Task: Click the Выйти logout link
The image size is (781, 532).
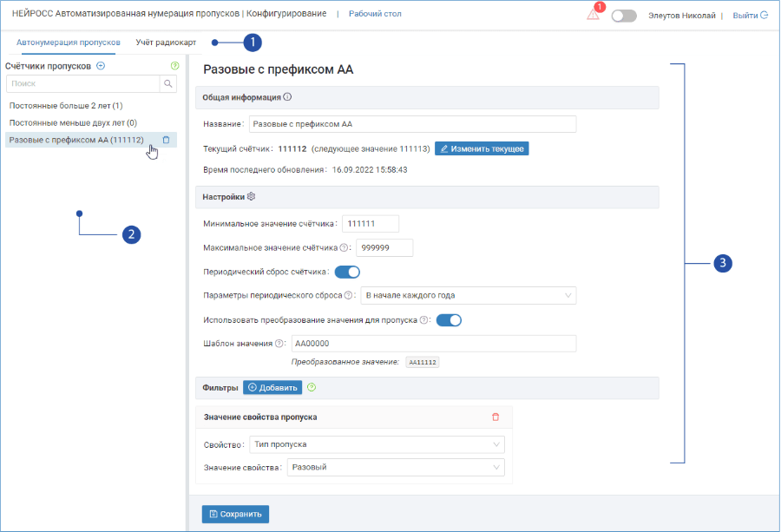Action: pyautogui.click(x=750, y=16)
